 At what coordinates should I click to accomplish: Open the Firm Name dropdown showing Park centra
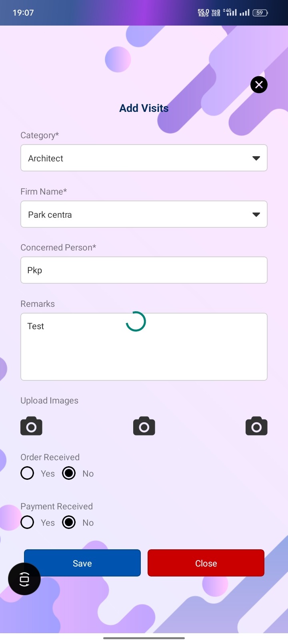pyautogui.click(x=136, y=215)
